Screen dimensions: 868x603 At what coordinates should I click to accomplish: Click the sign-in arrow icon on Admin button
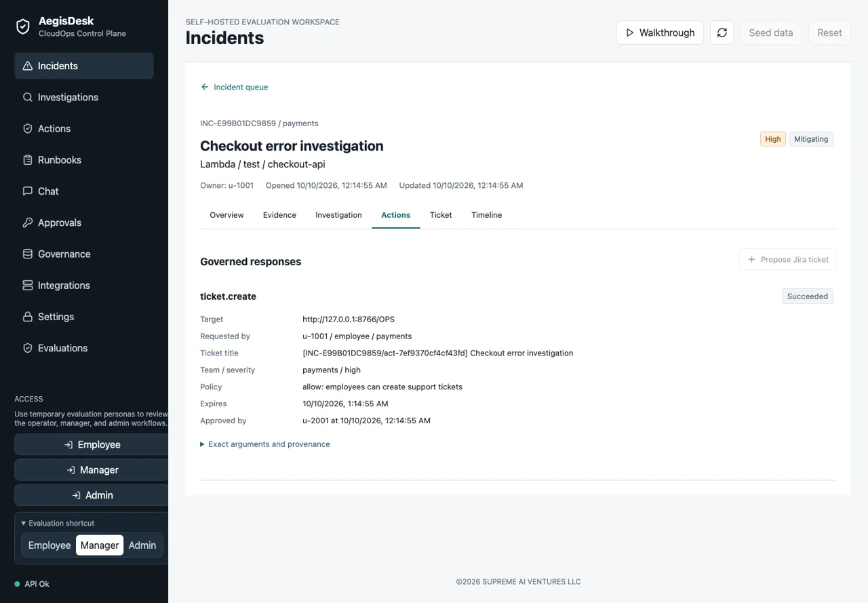tap(77, 495)
